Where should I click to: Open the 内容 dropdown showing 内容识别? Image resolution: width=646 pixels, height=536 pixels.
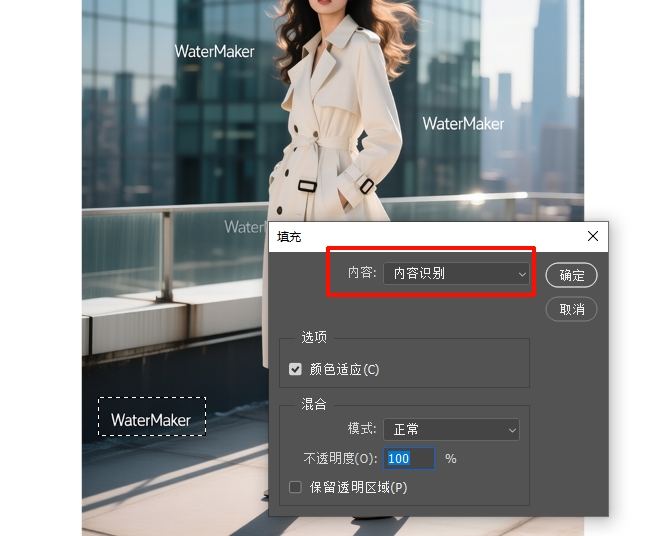click(x=456, y=273)
